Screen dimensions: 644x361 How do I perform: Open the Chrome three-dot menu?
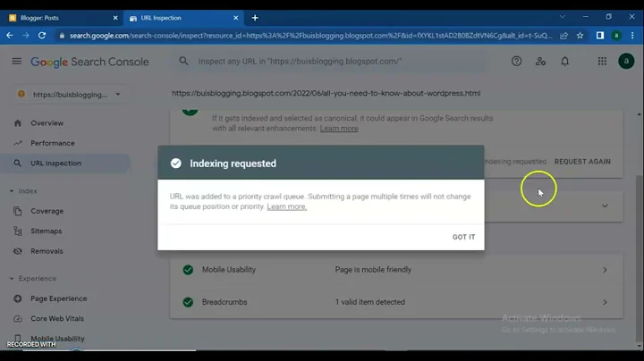[x=632, y=36]
